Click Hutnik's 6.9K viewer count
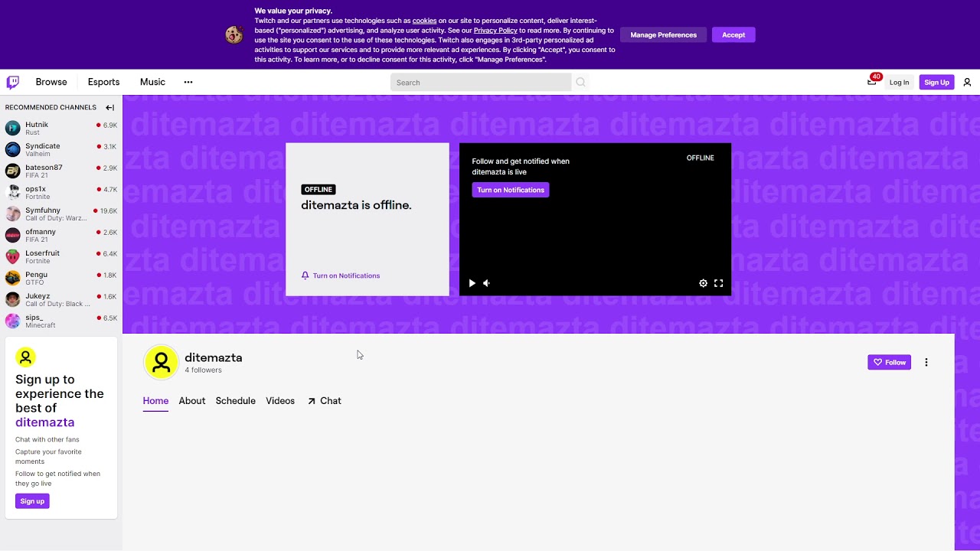980x551 pixels. click(109, 125)
